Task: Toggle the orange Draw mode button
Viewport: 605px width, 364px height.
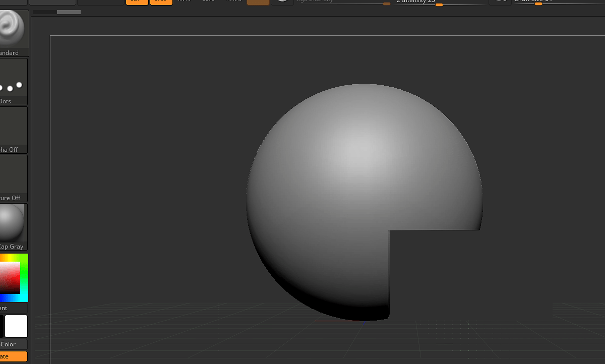Action: pos(161,2)
